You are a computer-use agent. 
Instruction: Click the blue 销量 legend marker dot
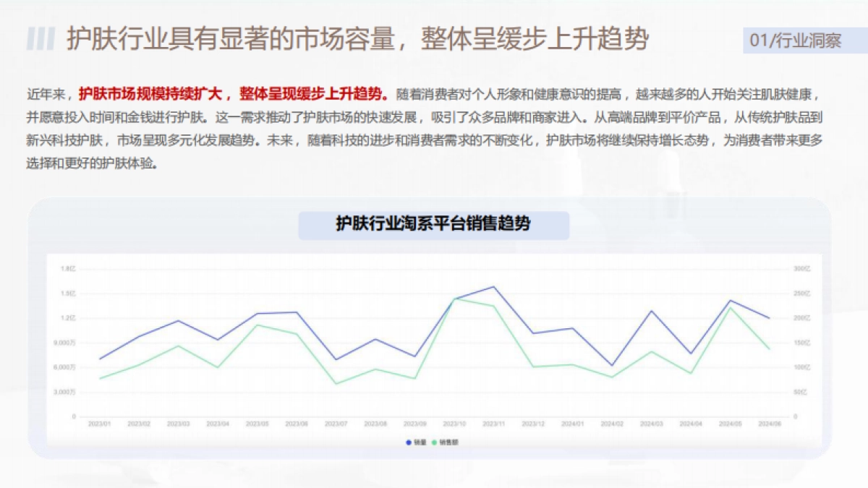point(409,442)
